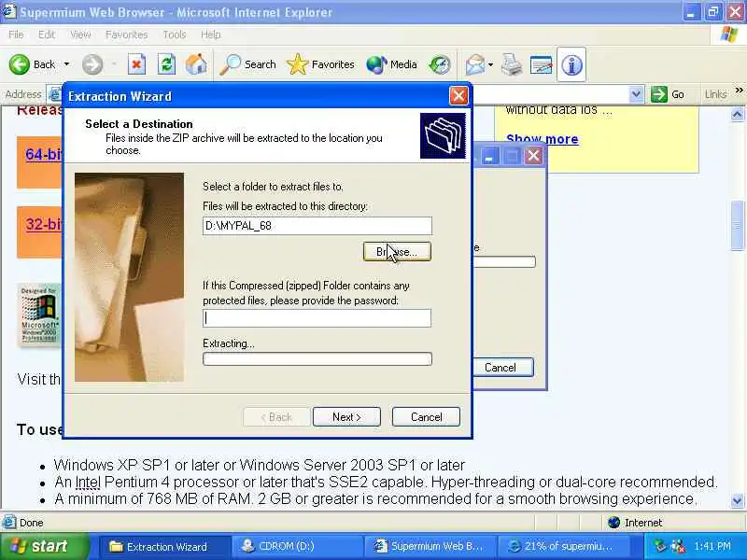This screenshot has height=560, width=747.
Task: Open the History icon in the toolbar
Action: (x=439, y=64)
